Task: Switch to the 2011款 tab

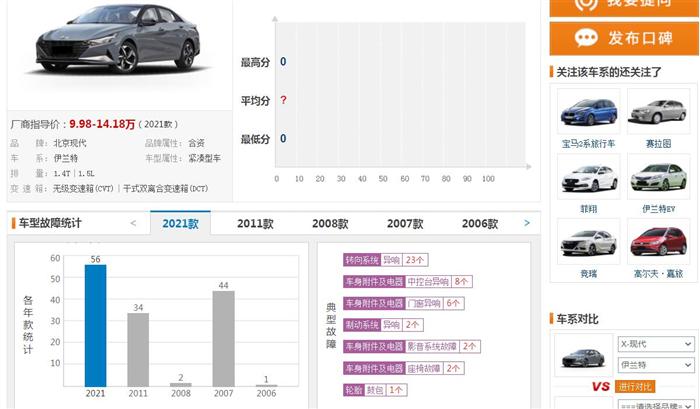Action: 255,224
